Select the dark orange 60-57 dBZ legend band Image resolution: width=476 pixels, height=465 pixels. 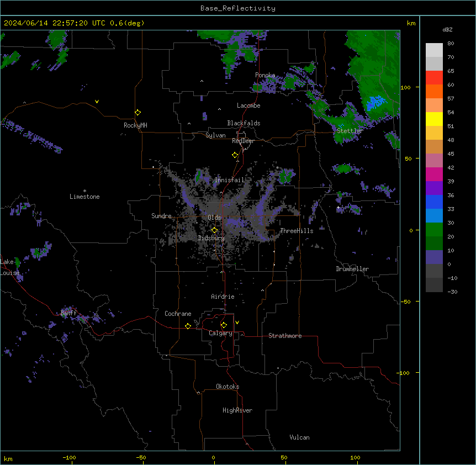434,91
